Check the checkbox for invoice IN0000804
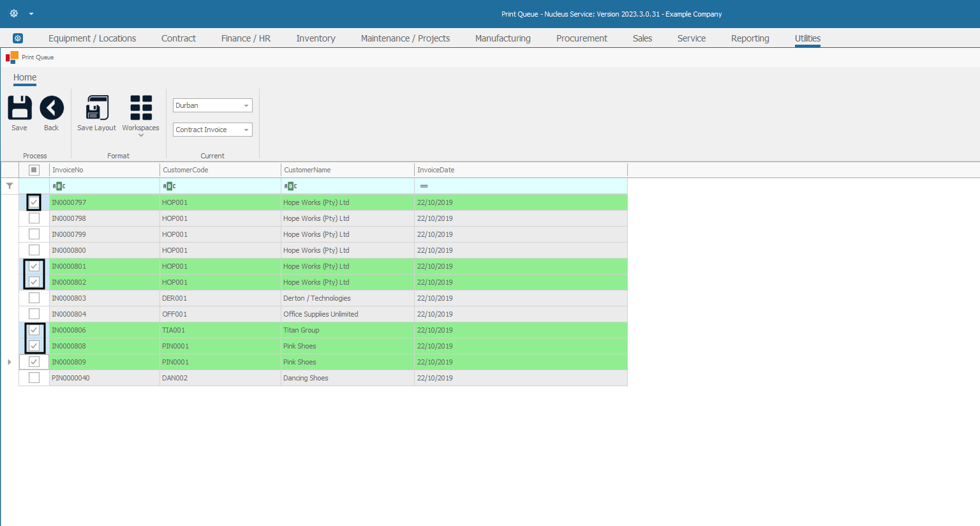Image resolution: width=980 pixels, height=526 pixels. pos(34,314)
